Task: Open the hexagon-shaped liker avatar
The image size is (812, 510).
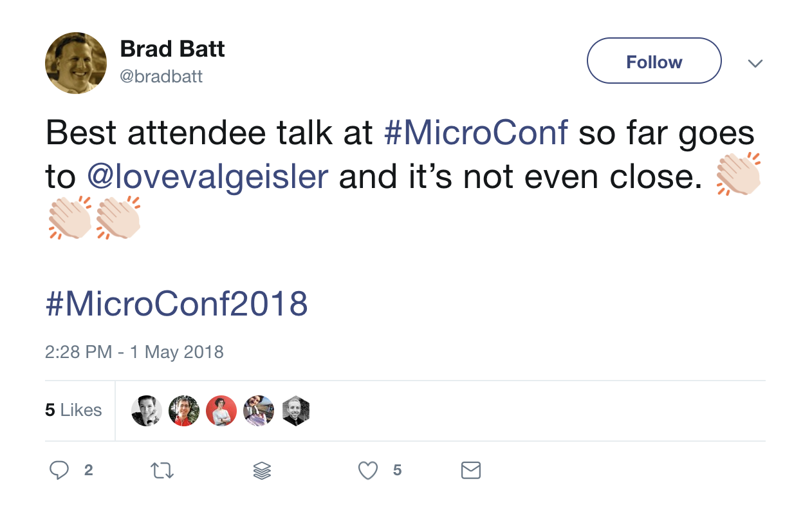Action: click(296, 410)
